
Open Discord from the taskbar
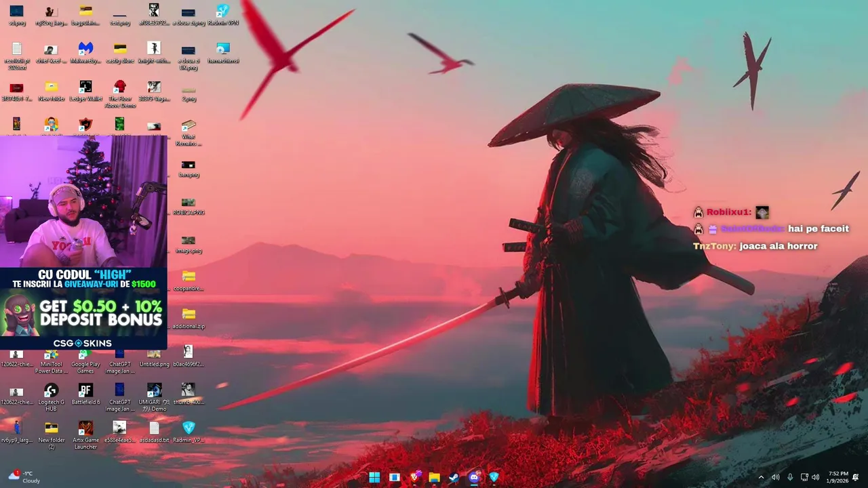(474, 477)
